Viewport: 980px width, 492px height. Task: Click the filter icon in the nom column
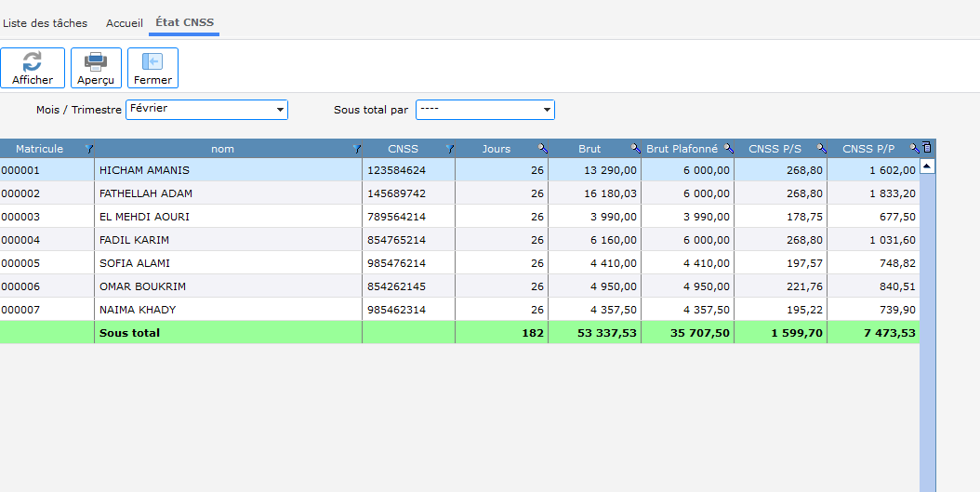pos(356,149)
